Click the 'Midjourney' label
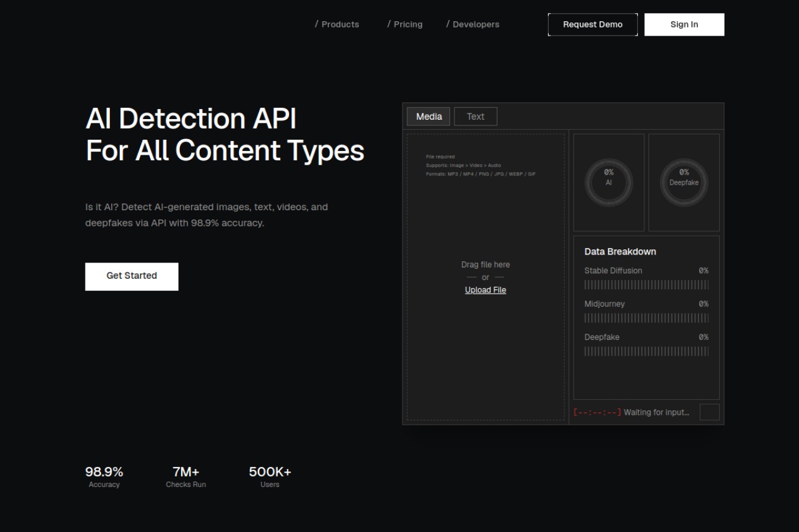The image size is (799, 532). click(604, 304)
